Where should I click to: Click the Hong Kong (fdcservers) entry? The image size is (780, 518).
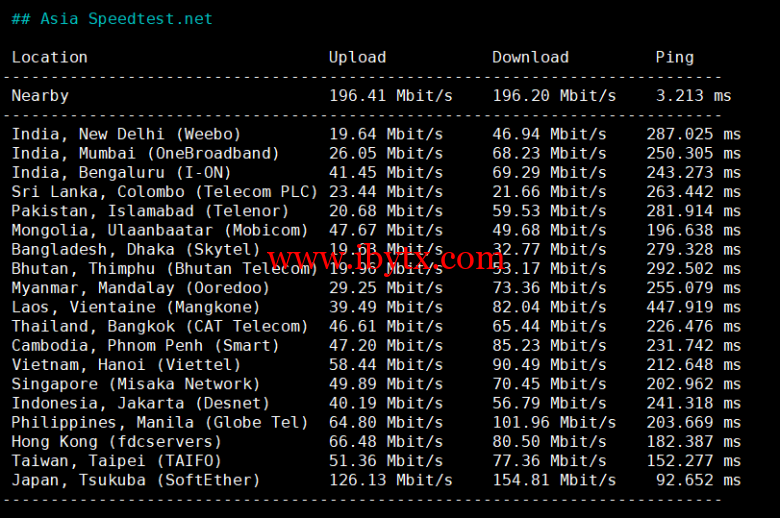(x=116, y=441)
